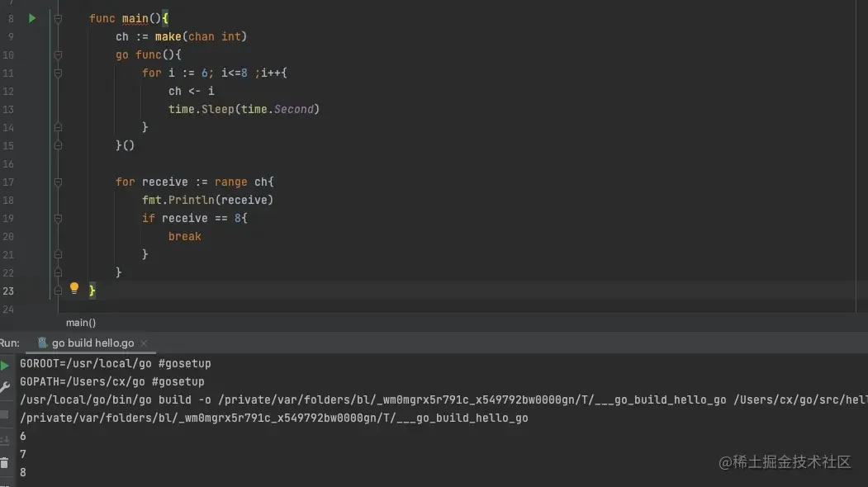Run main using the green gutter arrow
This screenshot has width=868, height=487.
click(x=32, y=18)
